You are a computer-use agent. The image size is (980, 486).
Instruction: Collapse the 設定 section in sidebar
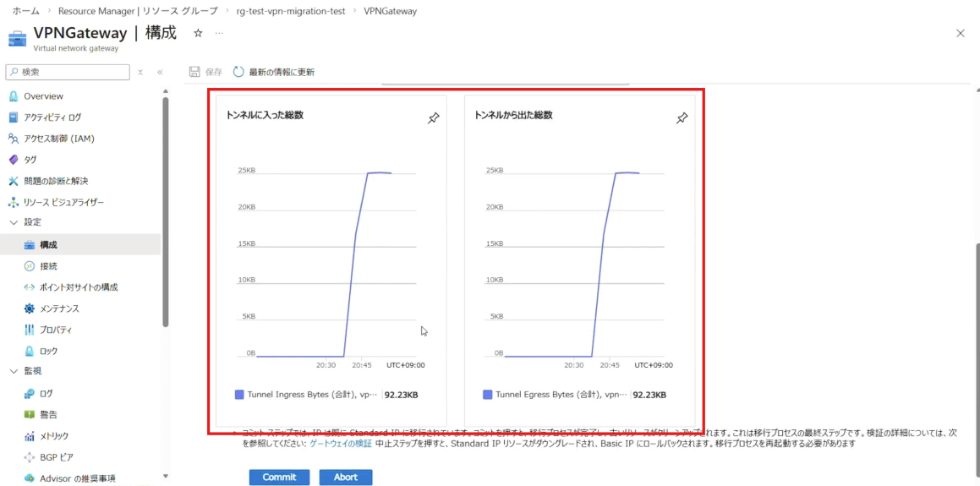click(14, 222)
